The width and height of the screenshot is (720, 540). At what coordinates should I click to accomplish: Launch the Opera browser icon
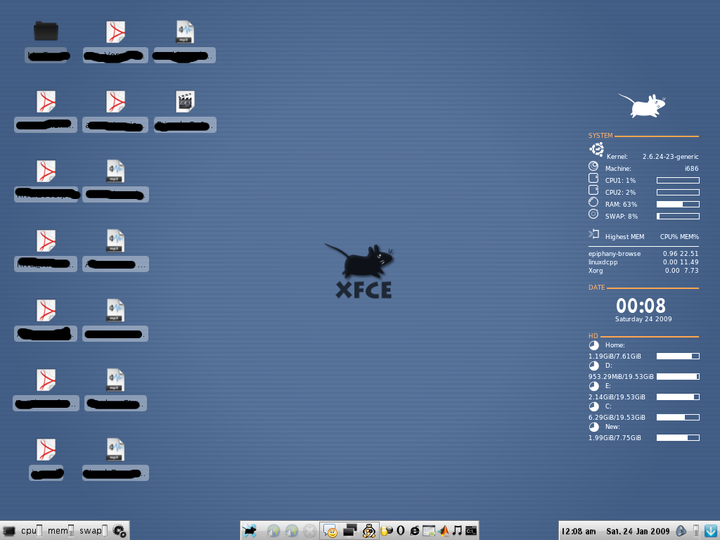(x=400, y=530)
